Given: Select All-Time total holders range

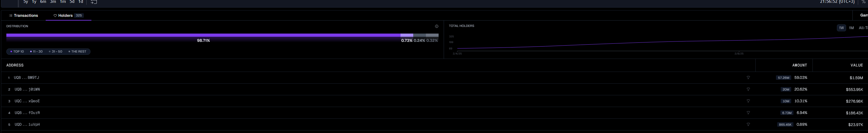Looking at the screenshot, I should point(863,28).
